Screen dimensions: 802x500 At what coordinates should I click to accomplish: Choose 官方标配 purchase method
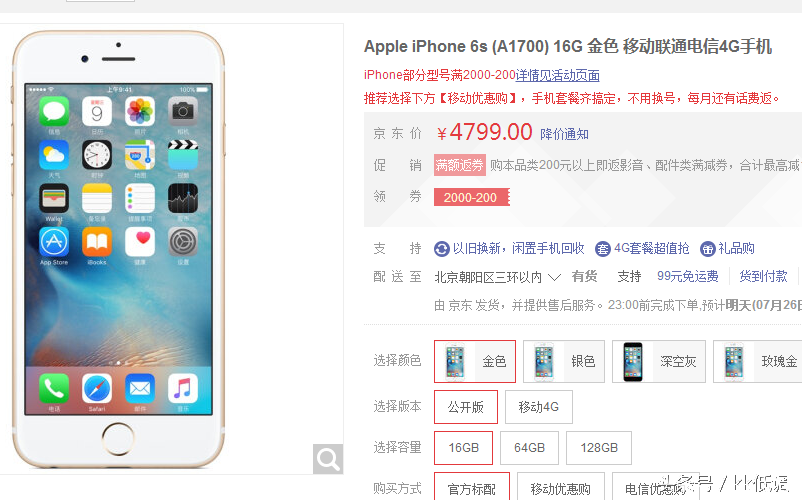click(x=472, y=488)
